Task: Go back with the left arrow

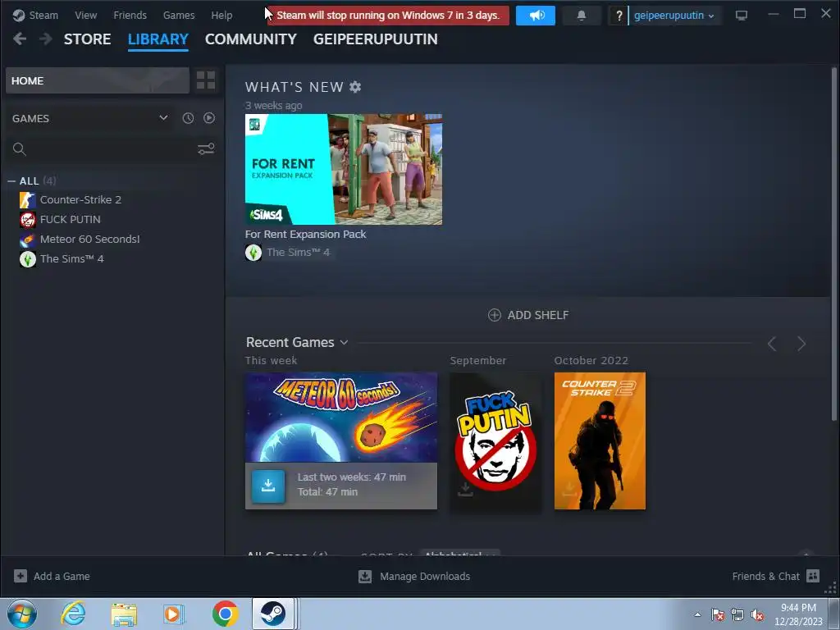Action: click(x=20, y=39)
